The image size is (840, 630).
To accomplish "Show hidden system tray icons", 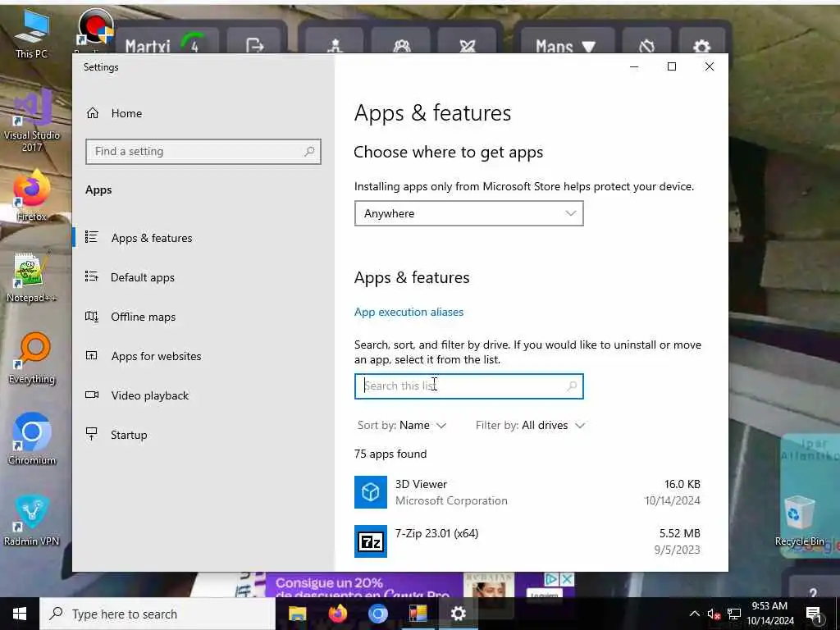I will [694, 614].
